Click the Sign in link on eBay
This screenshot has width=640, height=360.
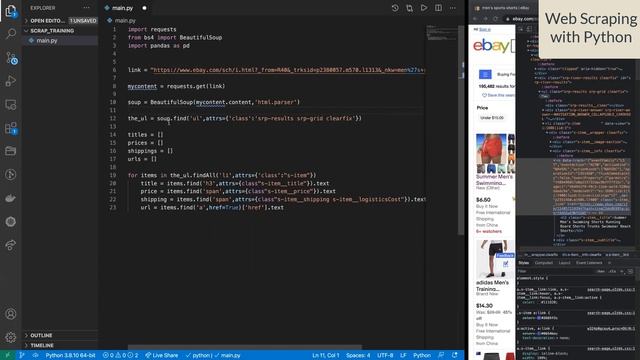click(484, 29)
